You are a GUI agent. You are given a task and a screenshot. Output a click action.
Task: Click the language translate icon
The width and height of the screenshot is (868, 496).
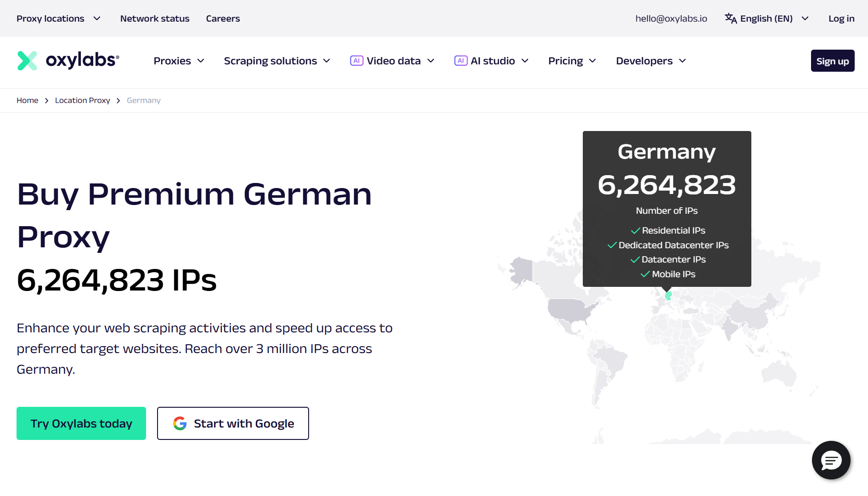click(731, 18)
